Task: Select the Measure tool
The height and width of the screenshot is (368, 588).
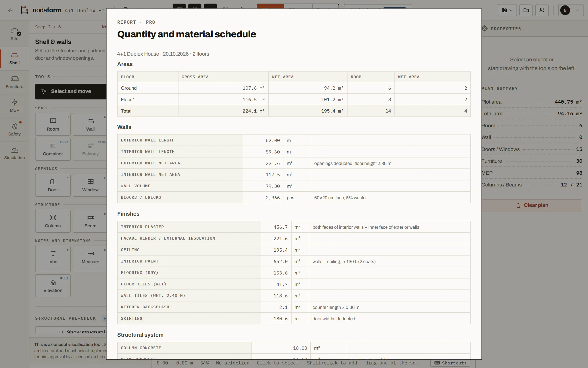Action: (x=90, y=259)
